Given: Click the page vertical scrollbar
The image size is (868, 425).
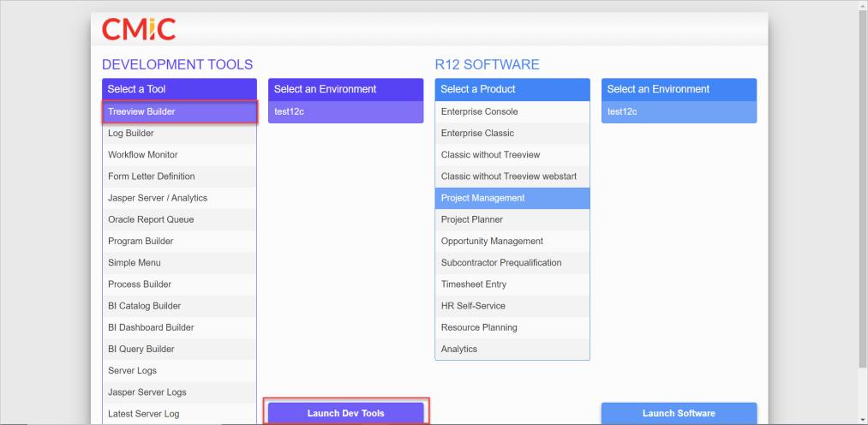Looking at the screenshot, I should point(862,189).
